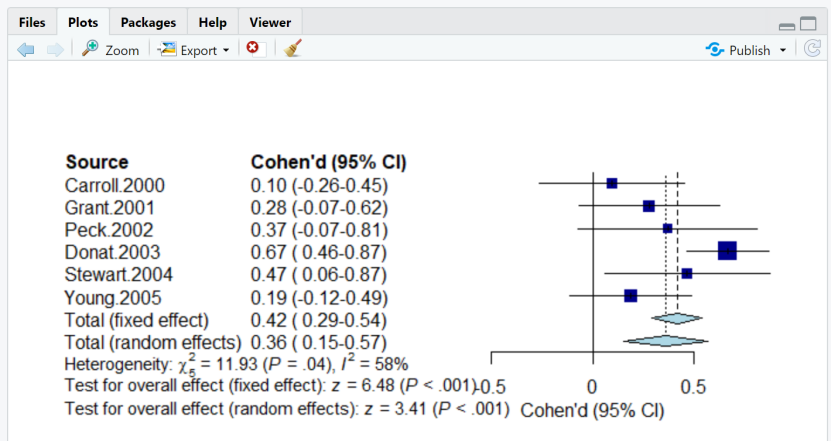The height and width of the screenshot is (441, 831).
Task: Select the Viewer tab
Action: coord(270,22)
